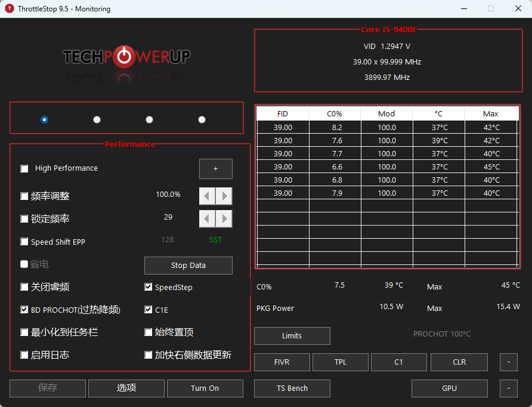Viewport: 532px width, 407px height.
Task: Click the Stop Data button
Action: click(x=188, y=266)
